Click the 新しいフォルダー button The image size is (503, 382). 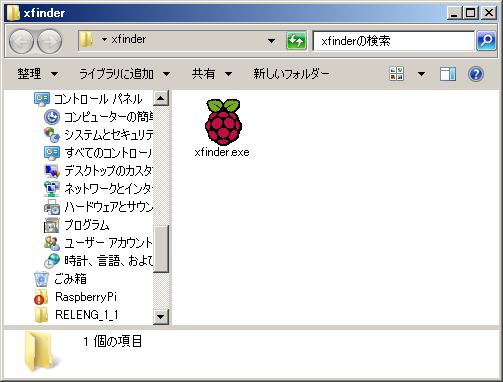(291, 74)
